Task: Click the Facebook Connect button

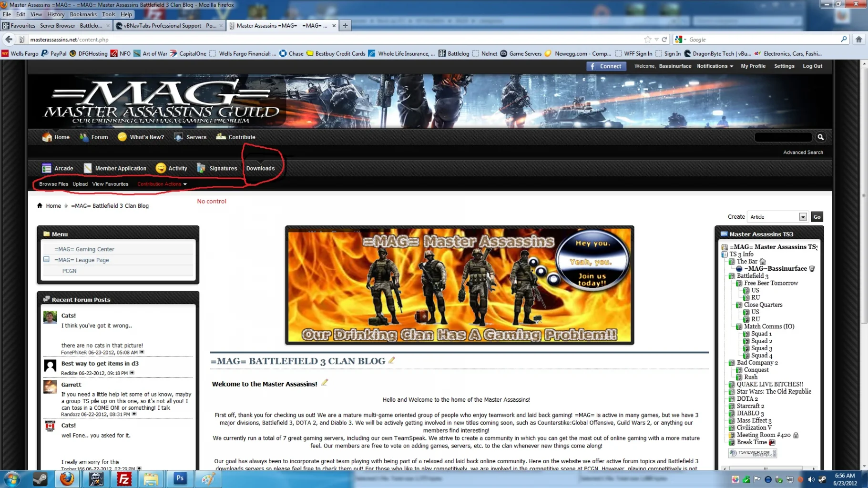Action: [x=606, y=66]
